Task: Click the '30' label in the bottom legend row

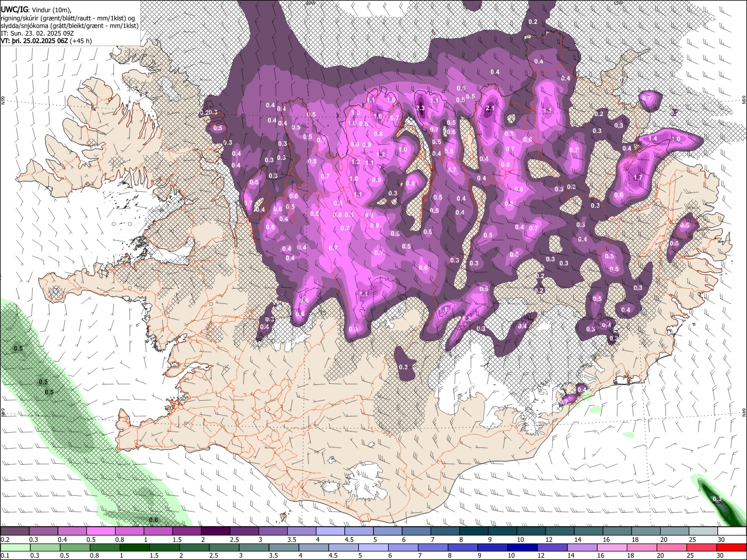Action: point(720,555)
